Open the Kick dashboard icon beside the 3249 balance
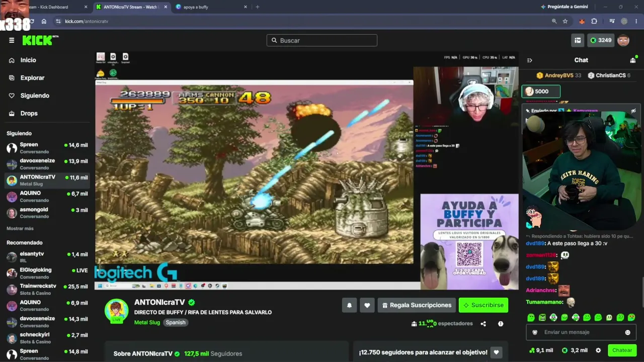Screen dimensions: 644x362 click(x=578, y=40)
